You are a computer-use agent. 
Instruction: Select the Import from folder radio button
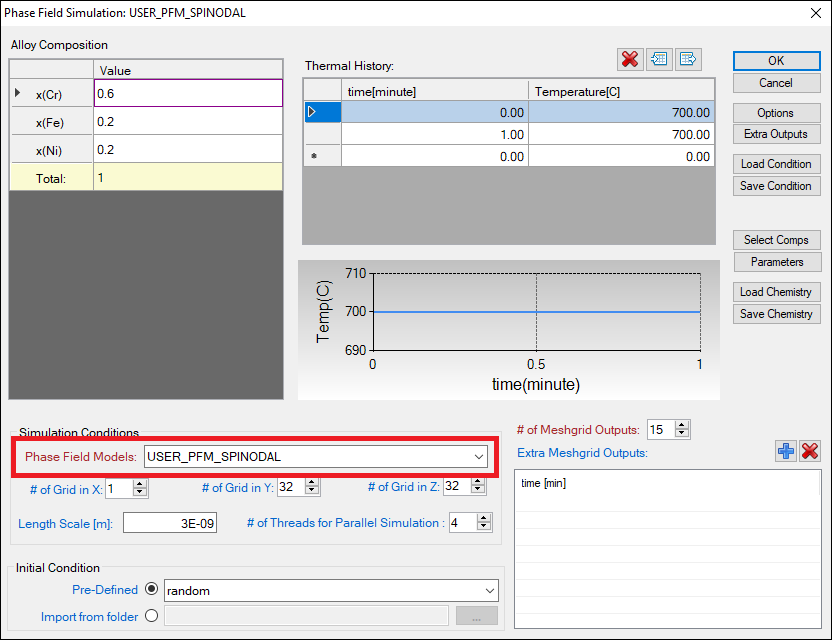tap(152, 616)
